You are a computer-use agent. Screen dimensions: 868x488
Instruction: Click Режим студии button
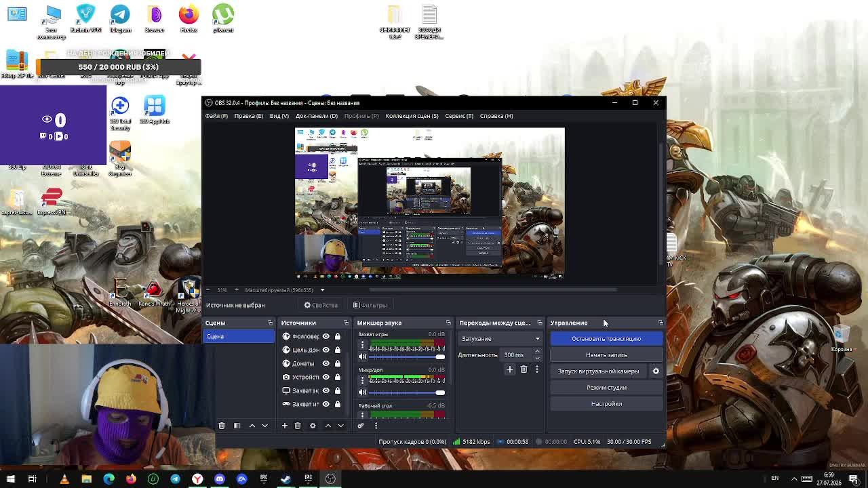[606, 388]
